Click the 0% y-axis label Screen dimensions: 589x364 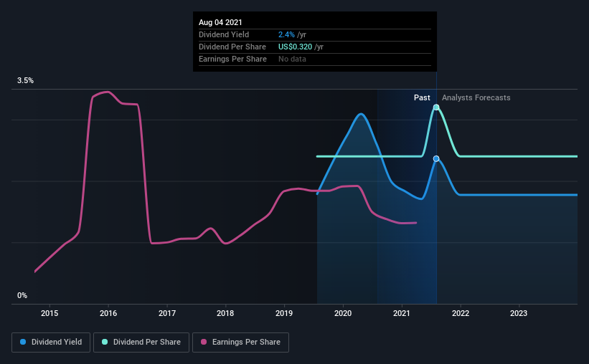[x=22, y=296]
